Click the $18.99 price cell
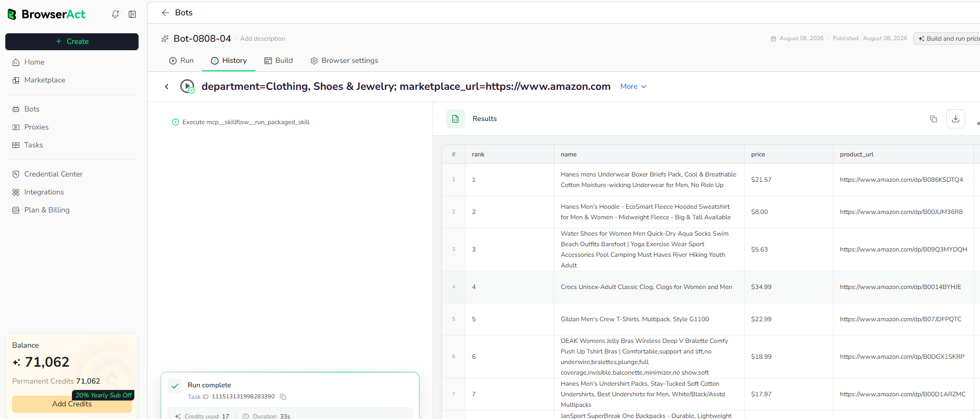The height and width of the screenshot is (419, 980). coord(789,357)
